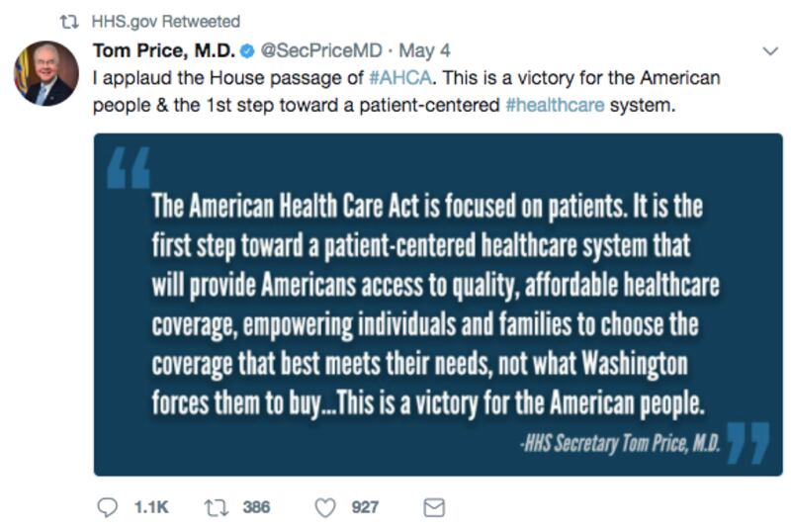The height and width of the screenshot is (532, 791).
Task: Open the May 4 timestamp link
Action: tap(420, 49)
